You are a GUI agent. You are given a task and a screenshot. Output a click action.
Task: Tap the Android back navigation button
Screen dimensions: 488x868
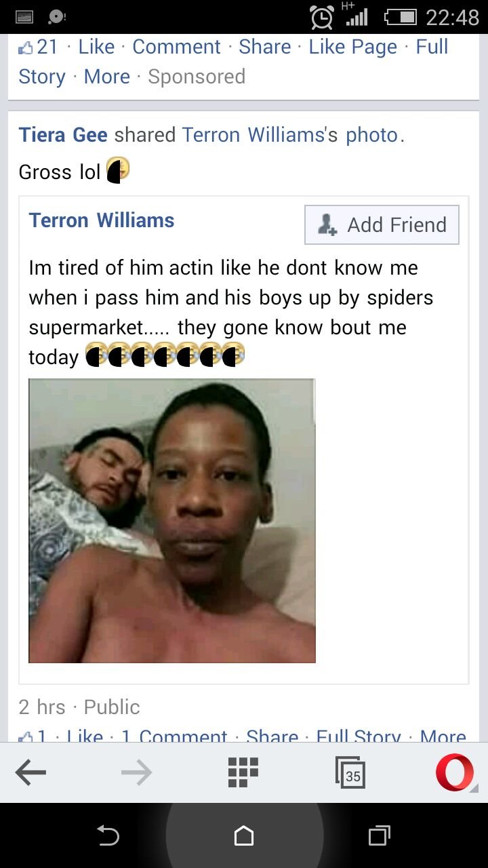(x=108, y=836)
